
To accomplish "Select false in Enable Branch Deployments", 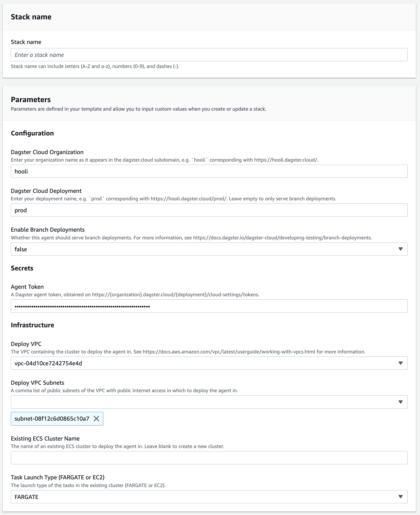I will (181, 249).
